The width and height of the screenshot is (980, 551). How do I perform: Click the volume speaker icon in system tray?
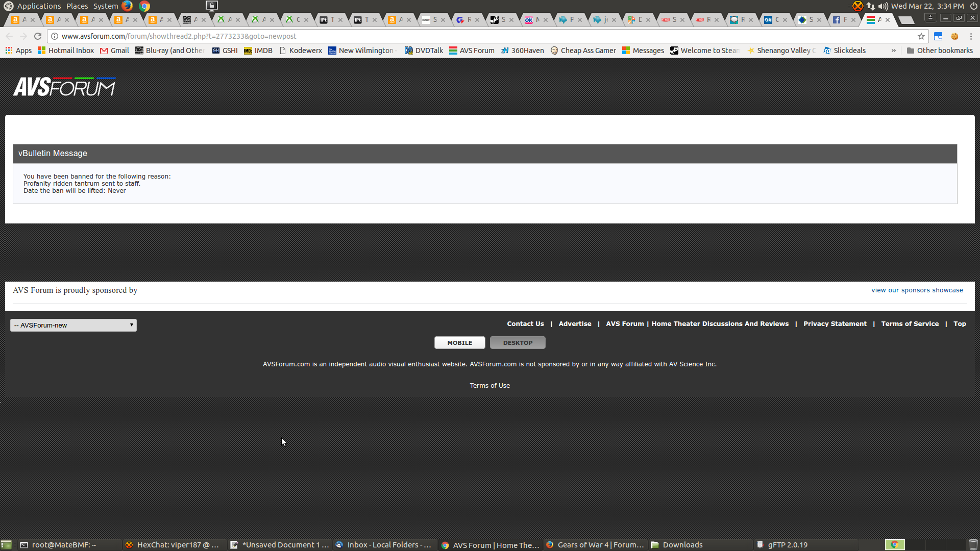click(883, 6)
